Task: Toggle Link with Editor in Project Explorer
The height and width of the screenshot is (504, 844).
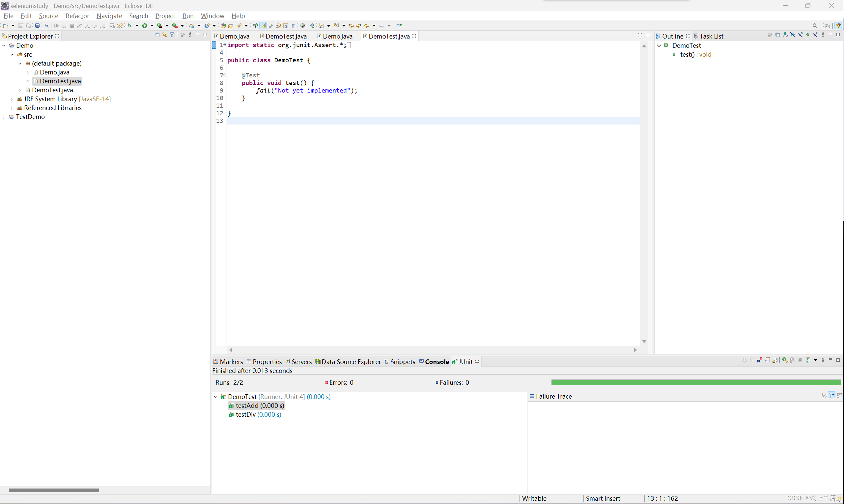Action: [x=165, y=35]
